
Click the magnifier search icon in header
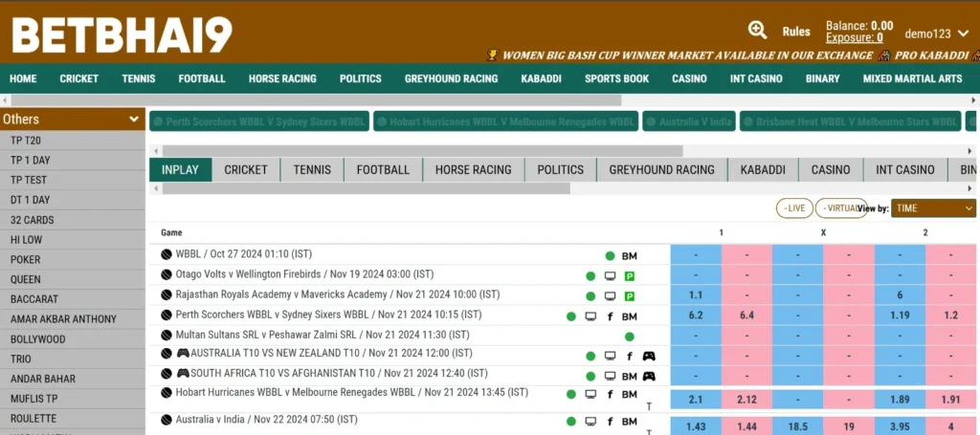(x=757, y=30)
